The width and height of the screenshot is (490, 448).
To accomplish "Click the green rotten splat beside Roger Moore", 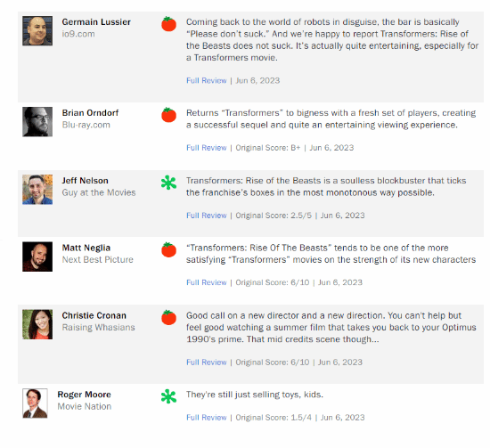I will pyautogui.click(x=168, y=396).
